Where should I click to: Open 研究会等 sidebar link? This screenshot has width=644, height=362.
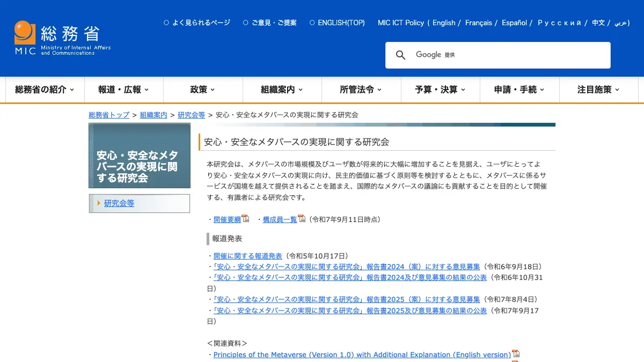(x=119, y=203)
